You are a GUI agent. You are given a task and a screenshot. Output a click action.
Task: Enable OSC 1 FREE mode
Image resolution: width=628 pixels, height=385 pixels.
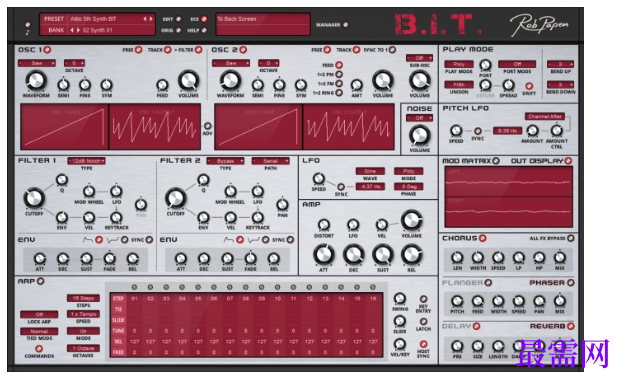pos(138,50)
